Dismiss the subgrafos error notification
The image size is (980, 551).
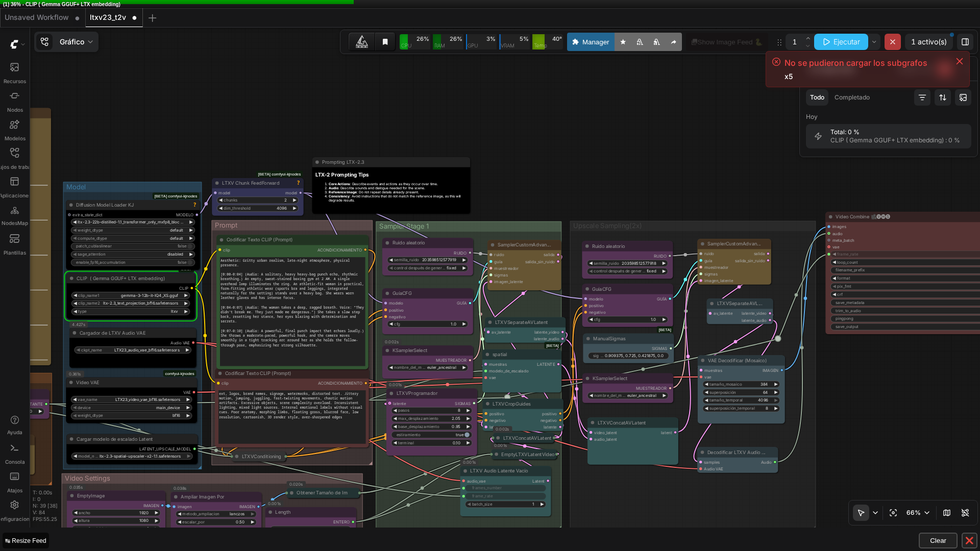(960, 61)
